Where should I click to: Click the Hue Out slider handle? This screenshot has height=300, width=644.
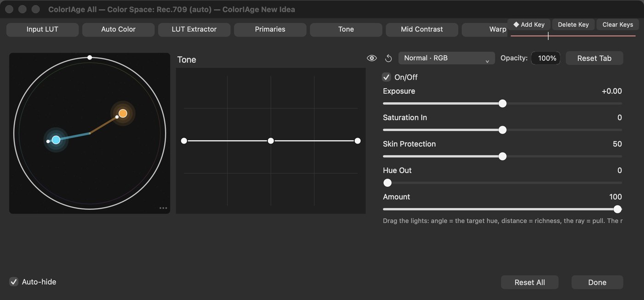point(387,183)
